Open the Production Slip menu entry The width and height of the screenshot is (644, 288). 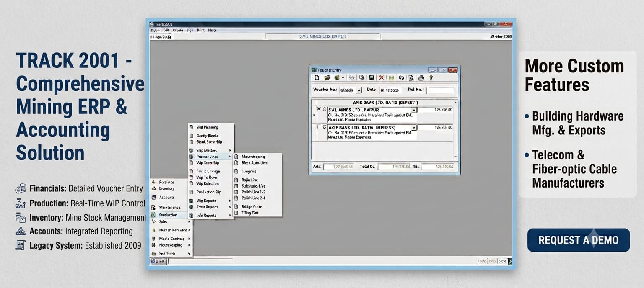coord(209,192)
